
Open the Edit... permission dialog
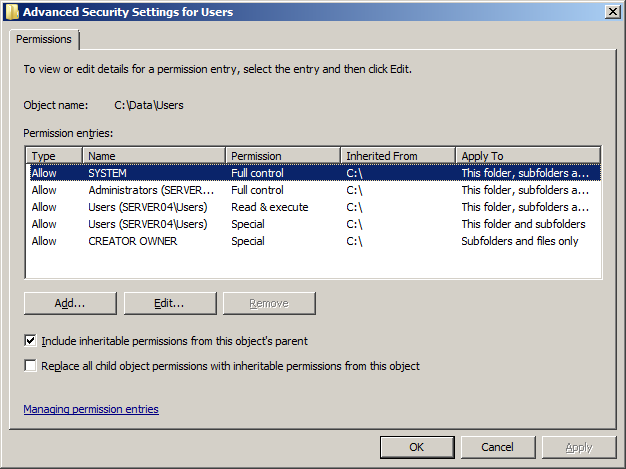(x=169, y=303)
